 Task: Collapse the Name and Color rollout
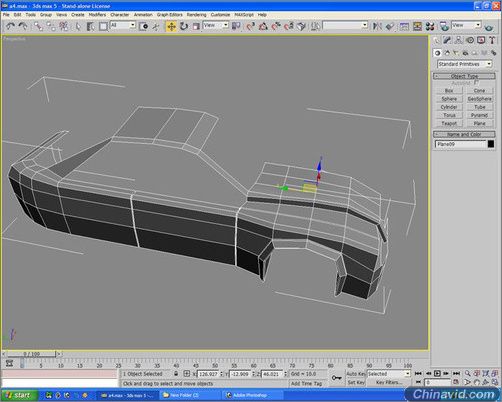point(464,134)
